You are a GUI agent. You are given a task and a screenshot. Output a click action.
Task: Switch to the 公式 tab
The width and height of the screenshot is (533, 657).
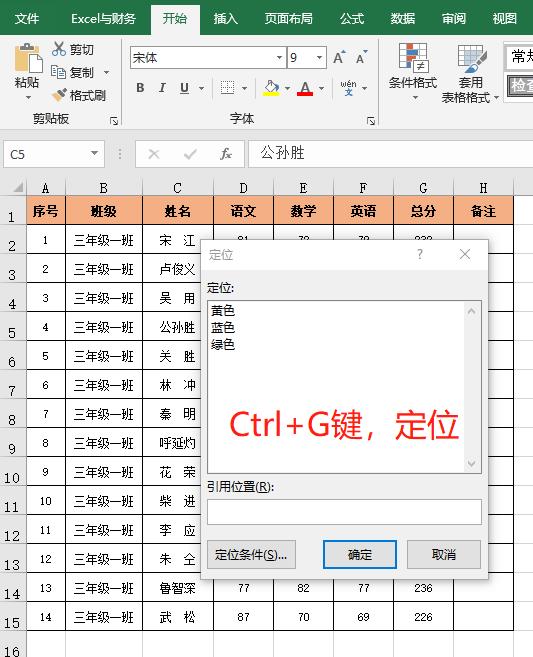coord(352,18)
